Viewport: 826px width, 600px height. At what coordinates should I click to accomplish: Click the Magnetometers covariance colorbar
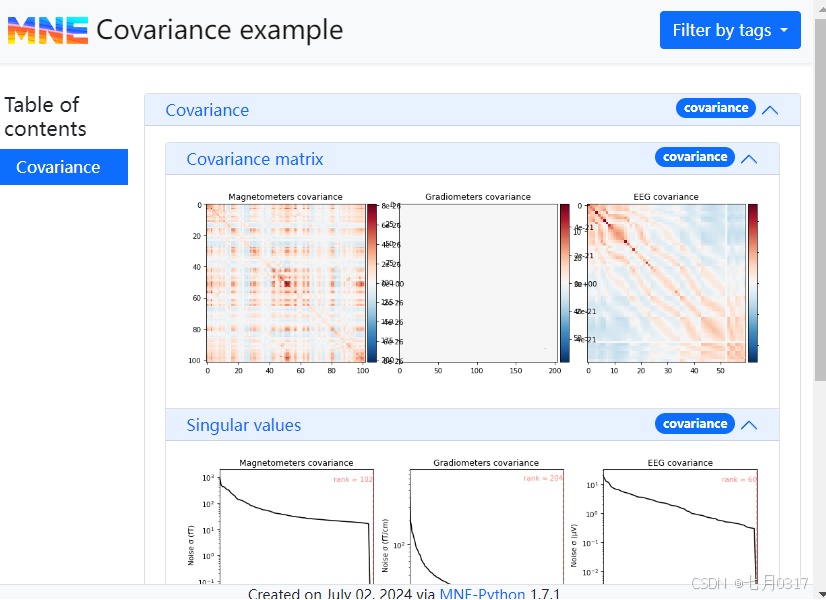[372, 282]
